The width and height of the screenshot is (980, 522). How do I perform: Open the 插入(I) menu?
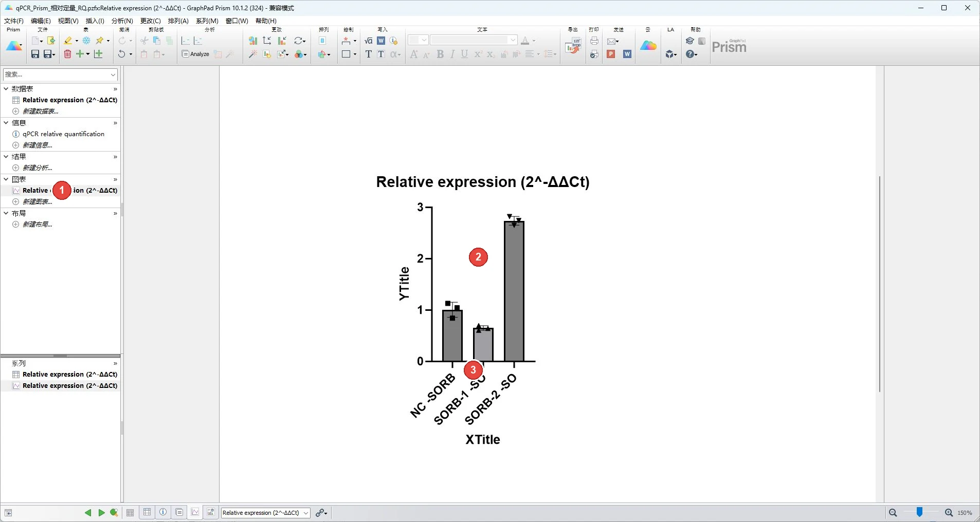pyautogui.click(x=95, y=21)
